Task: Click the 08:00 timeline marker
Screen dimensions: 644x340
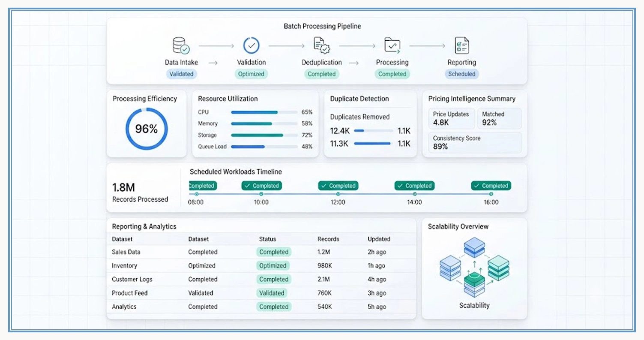Action: pyautogui.click(x=196, y=194)
